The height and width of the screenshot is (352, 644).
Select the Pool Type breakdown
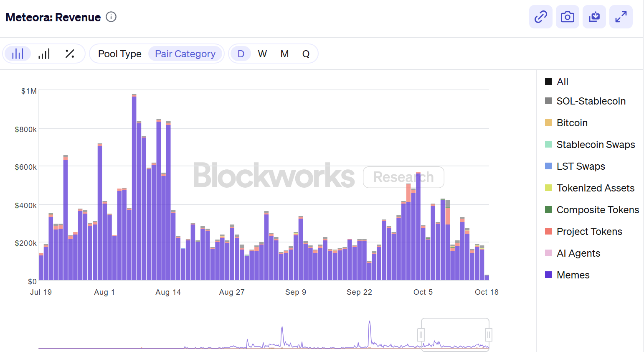click(119, 54)
